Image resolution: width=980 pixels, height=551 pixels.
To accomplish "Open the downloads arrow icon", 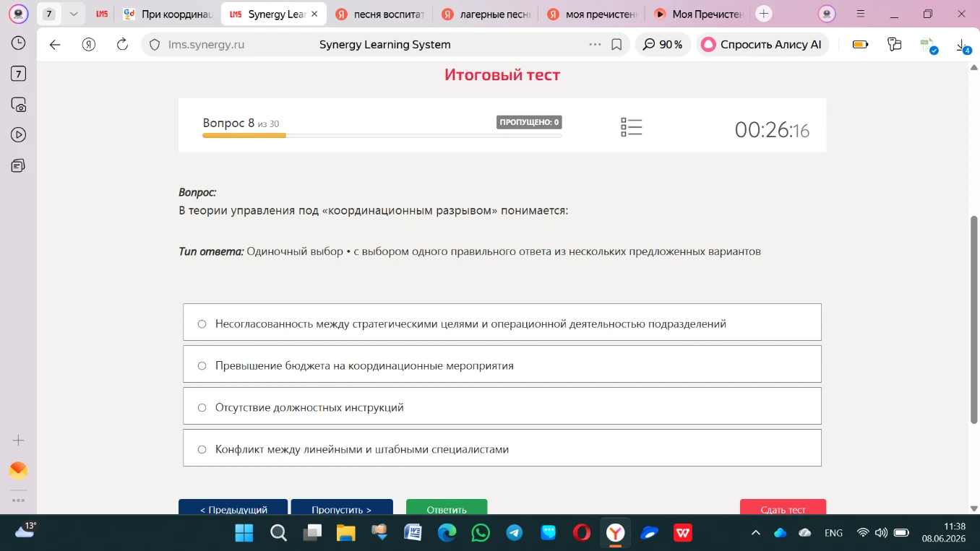I will coord(963,46).
